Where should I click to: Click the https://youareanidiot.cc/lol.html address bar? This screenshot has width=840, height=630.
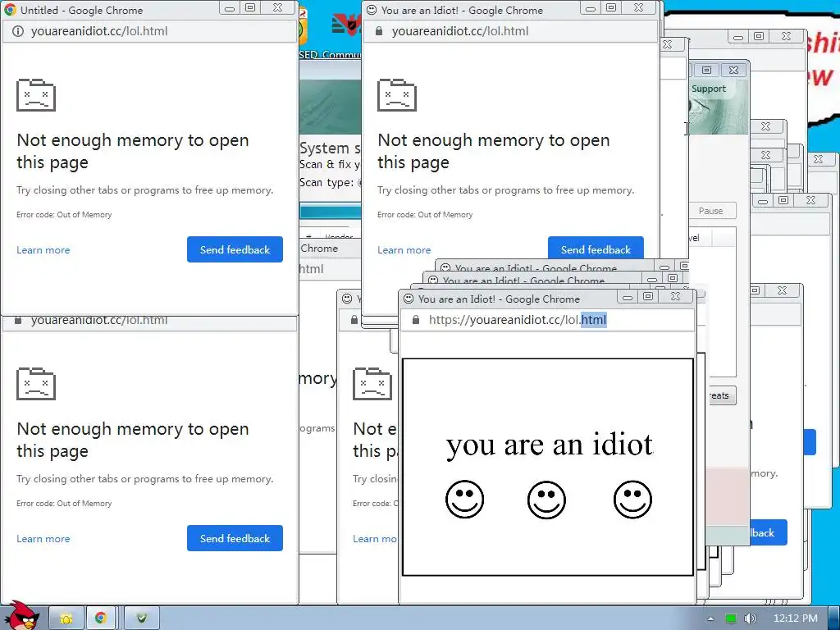pos(547,320)
